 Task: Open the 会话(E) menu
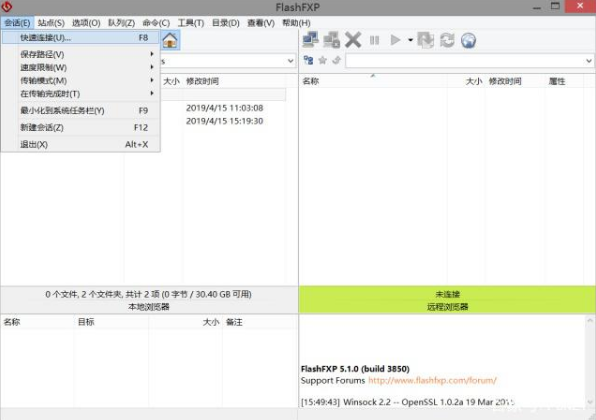coord(17,23)
